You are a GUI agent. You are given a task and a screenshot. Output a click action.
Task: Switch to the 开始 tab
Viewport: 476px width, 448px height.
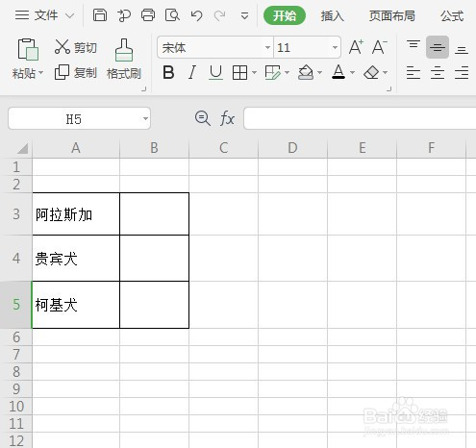click(285, 15)
